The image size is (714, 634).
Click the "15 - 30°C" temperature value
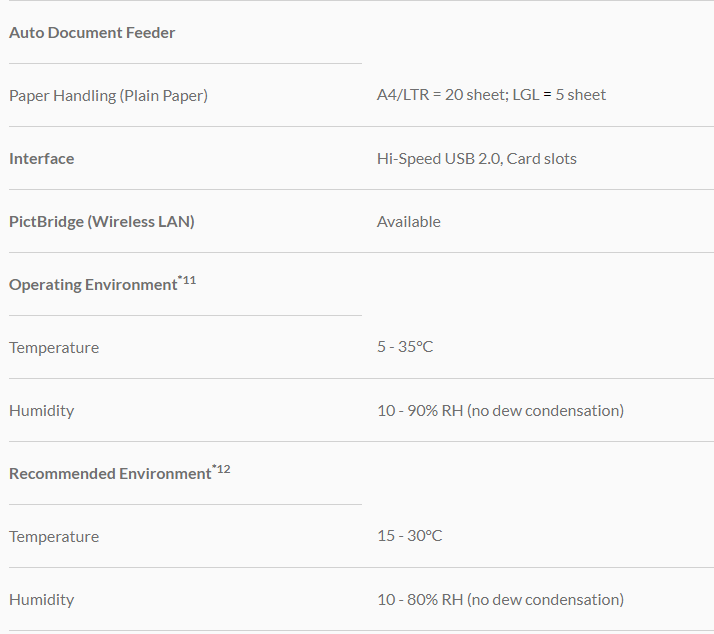[x=409, y=536]
